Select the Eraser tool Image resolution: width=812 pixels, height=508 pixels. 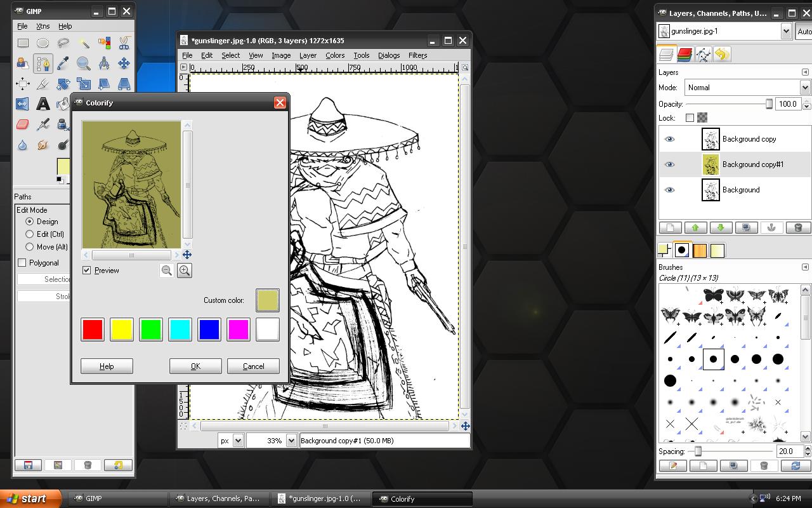coord(23,124)
